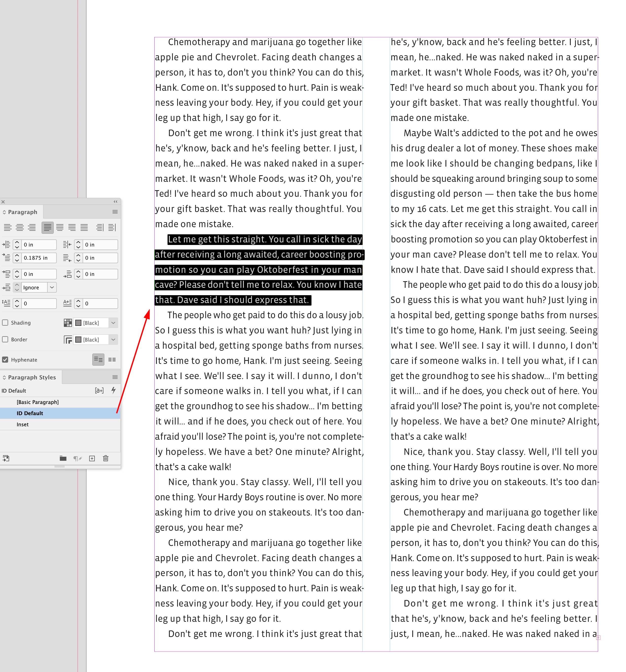Click the Align Center paragraph icon
This screenshot has width=626, height=672.
pos(20,227)
